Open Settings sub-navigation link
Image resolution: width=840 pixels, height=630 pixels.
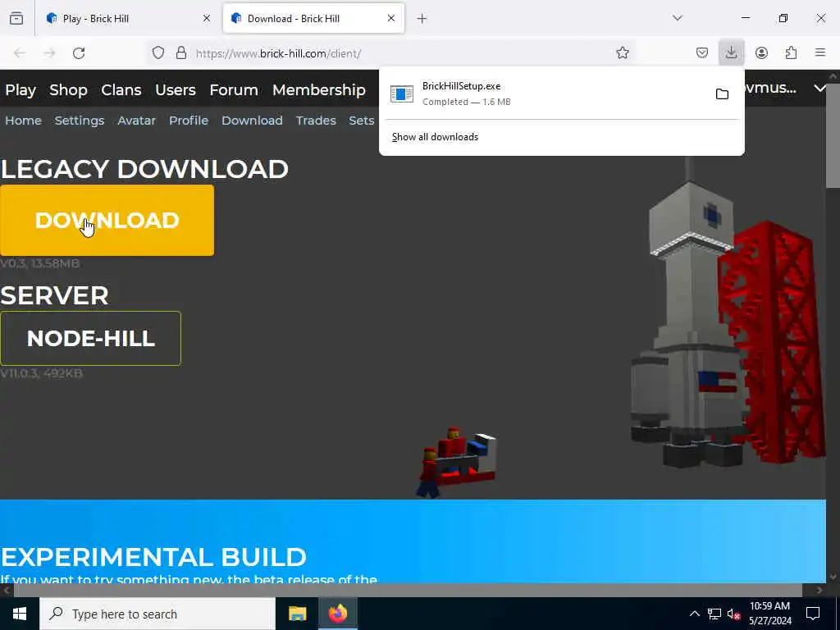tap(80, 120)
